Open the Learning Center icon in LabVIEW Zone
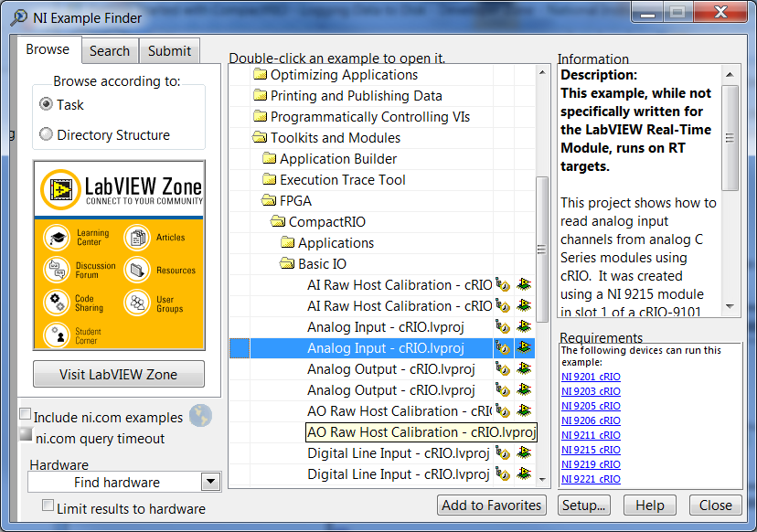 [x=57, y=238]
